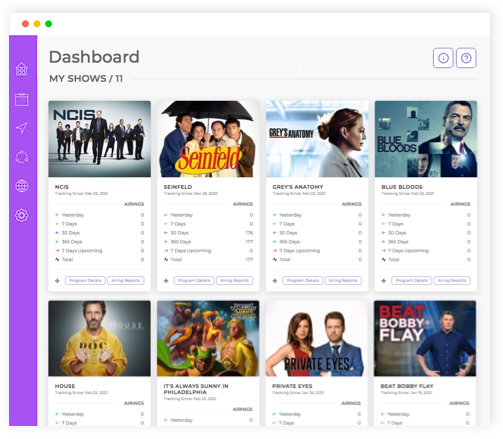Screen dimensions: 503x439
Task: Click the Private Eyes show title
Action: (292, 386)
